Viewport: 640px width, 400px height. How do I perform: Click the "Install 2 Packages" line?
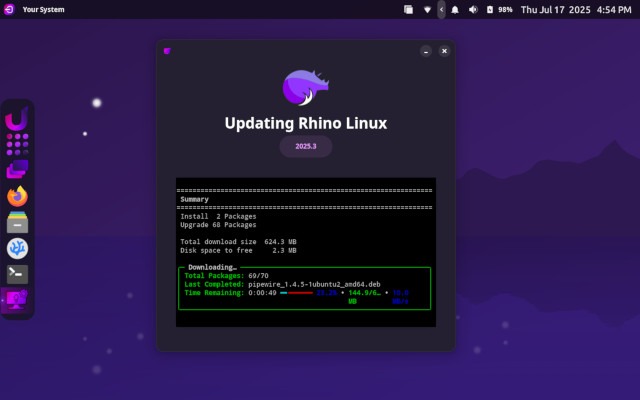(x=218, y=216)
